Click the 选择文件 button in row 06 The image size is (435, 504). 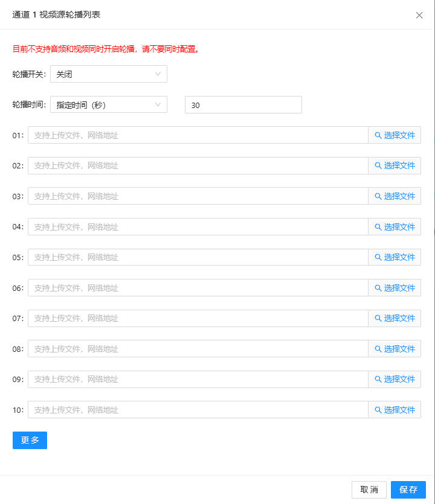(395, 288)
